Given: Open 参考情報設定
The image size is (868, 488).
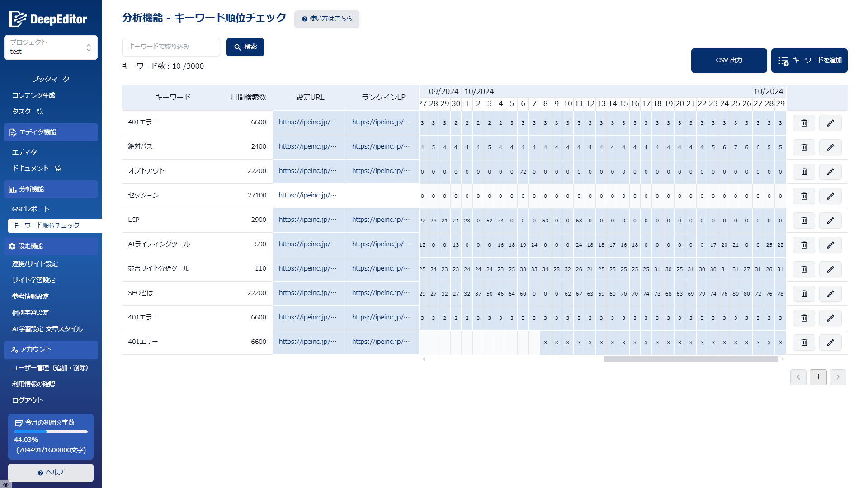Looking at the screenshot, I should click(x=30, y=296).
